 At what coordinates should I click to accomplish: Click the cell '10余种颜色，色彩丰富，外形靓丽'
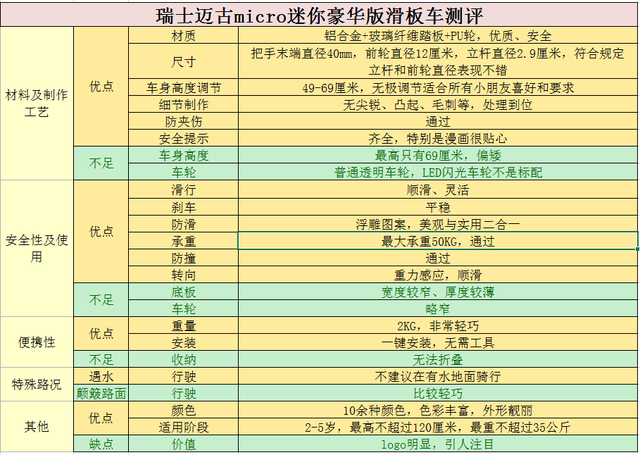[438, 410]
